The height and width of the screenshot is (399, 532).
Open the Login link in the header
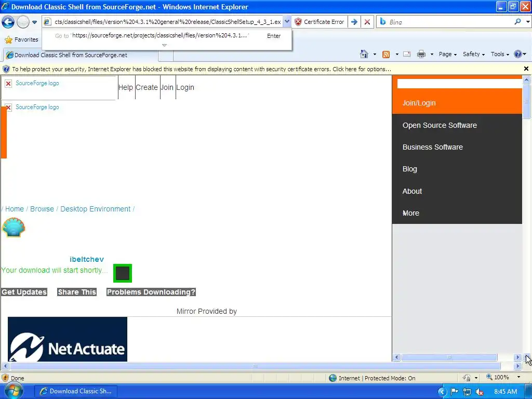tap(185, 87)
